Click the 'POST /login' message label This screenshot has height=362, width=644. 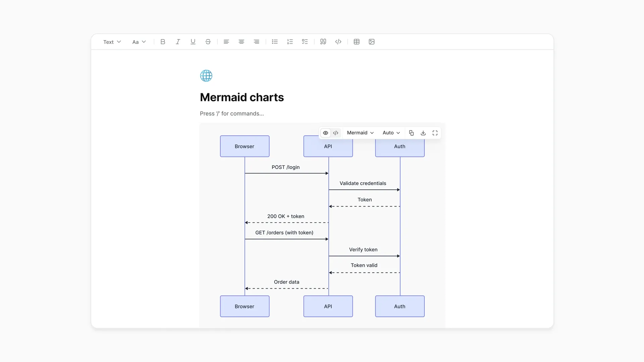click(286, 167)
